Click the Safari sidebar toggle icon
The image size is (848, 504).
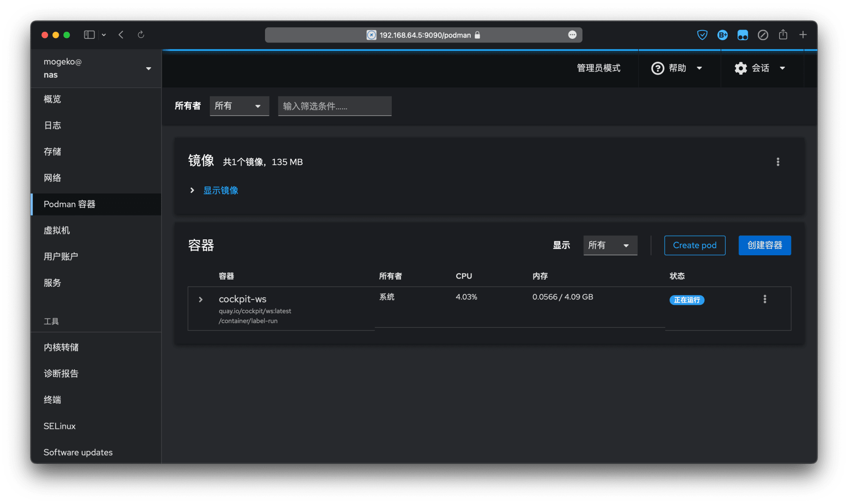click(x=89, y=35)
